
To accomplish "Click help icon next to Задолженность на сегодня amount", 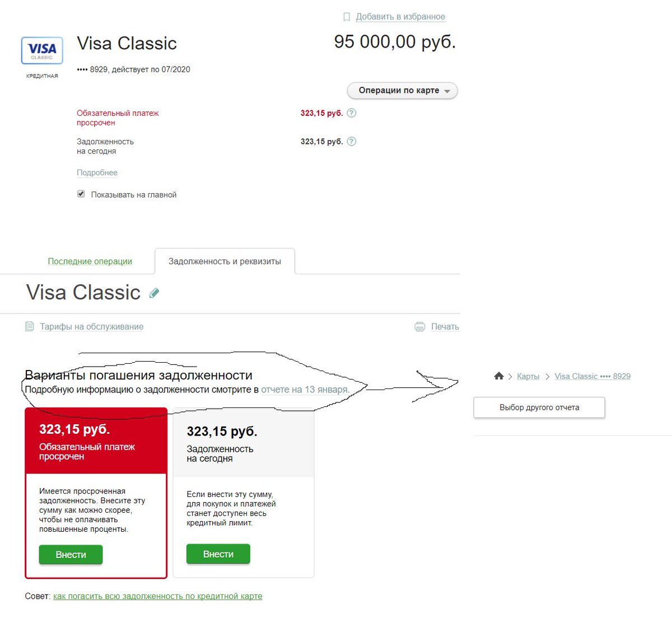I will pos(352,142).
